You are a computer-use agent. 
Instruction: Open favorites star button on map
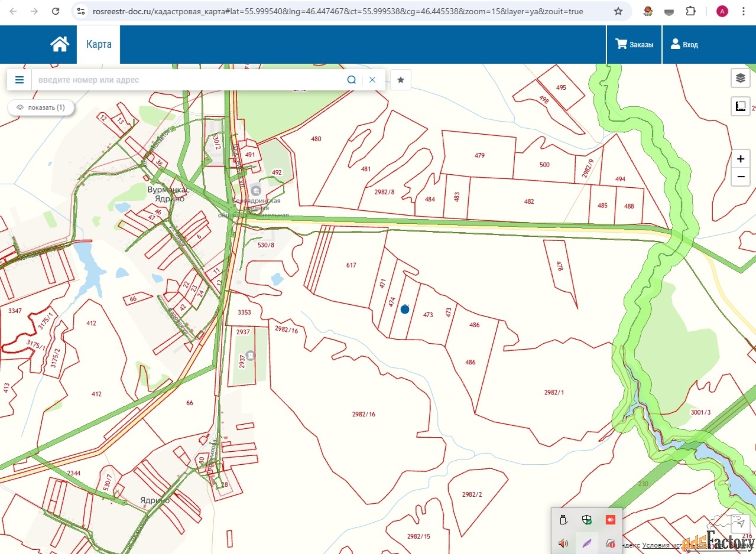pyautogui.click(x=401, y=80)
